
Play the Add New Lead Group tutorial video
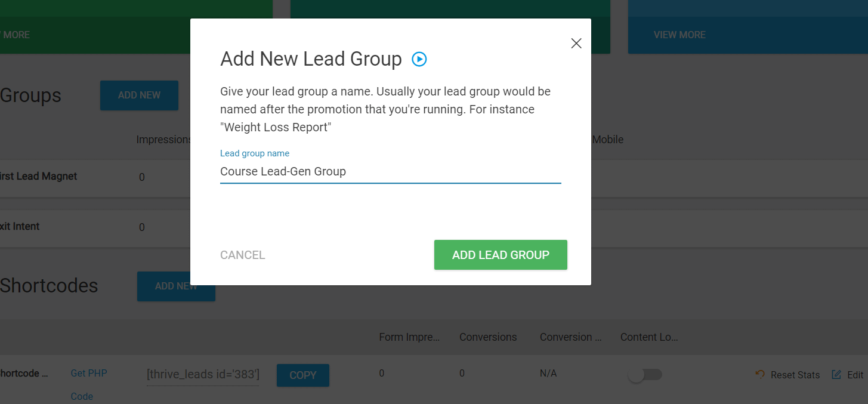pos(419,59)
